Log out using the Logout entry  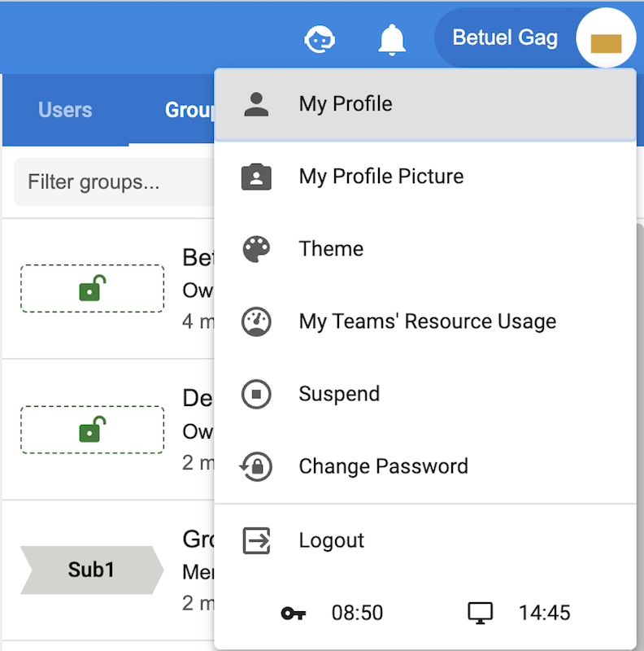[331, 540]
